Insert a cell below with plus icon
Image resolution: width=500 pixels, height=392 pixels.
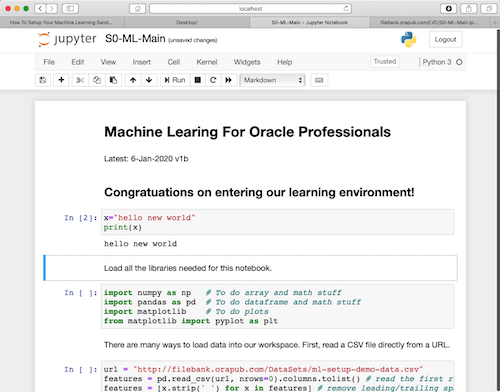[61, 80]
